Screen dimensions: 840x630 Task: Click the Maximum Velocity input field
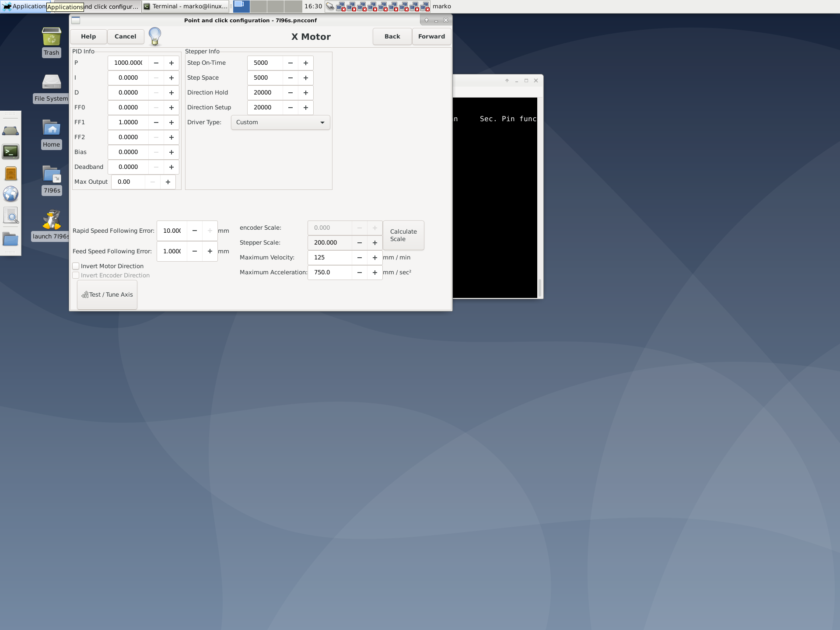pos(330,258)
